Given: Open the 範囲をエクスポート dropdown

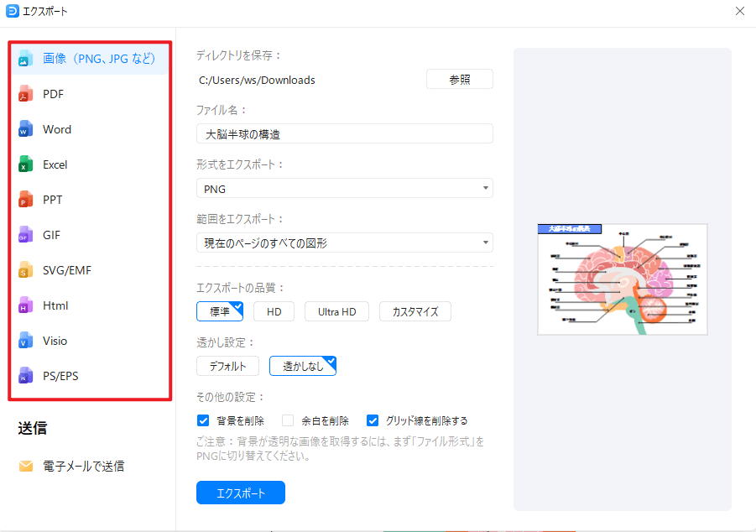Looking at the screenshot, I should tap(485, 243).
